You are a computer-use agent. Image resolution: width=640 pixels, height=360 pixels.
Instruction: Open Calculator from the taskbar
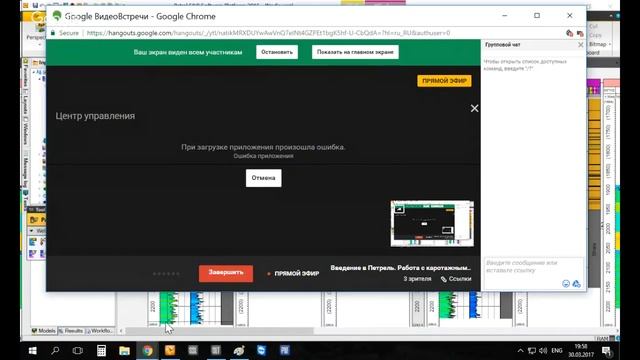click(101, 351)
